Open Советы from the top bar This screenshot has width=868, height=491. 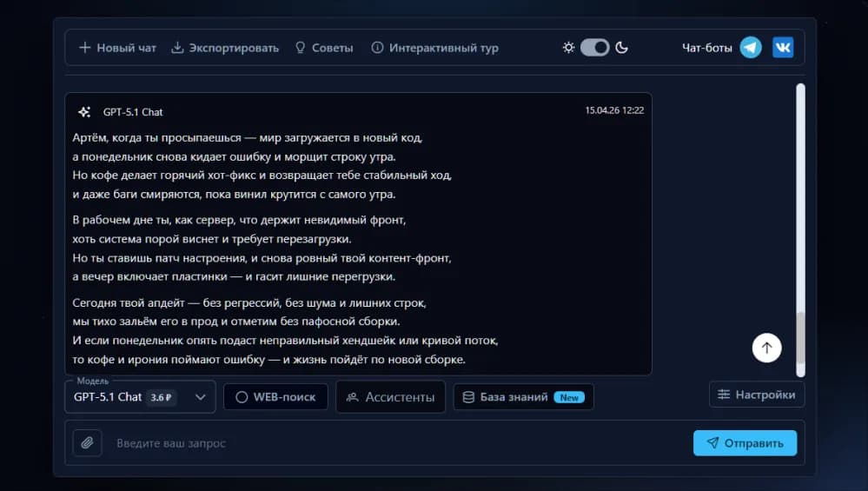click(324, 48)
